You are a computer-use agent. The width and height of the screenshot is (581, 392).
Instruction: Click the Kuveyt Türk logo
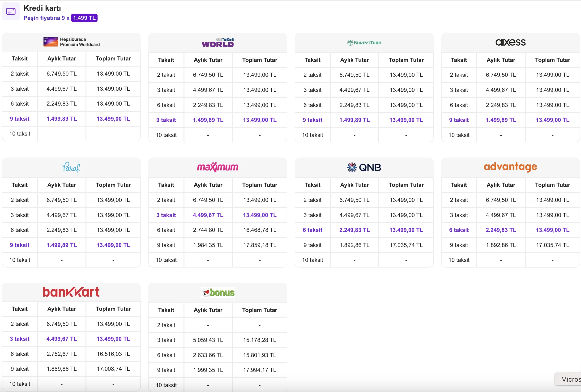364,43
